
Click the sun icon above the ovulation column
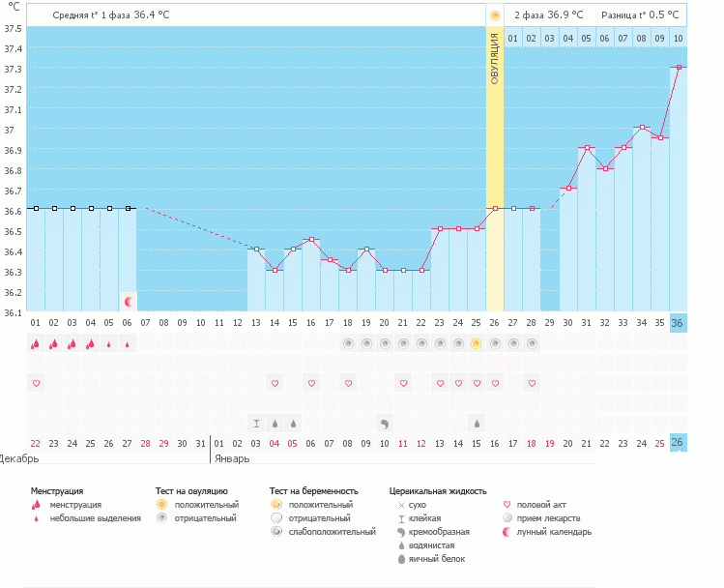(x=495, y=15)
